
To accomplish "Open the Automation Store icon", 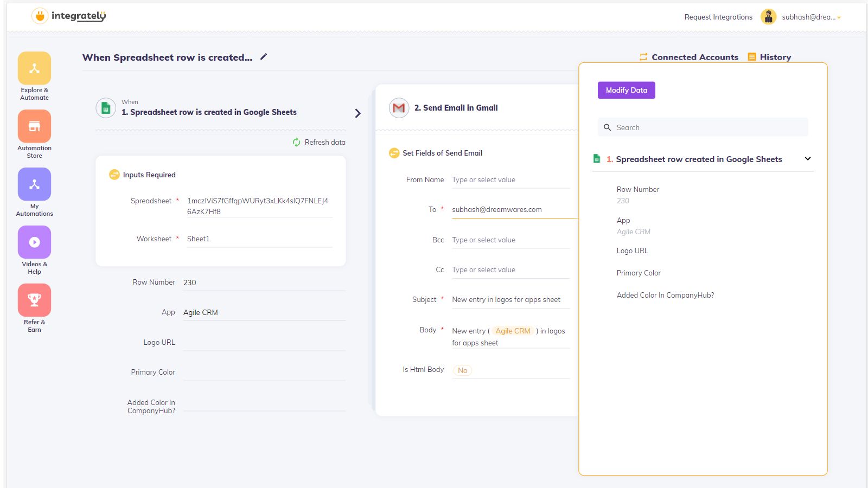I will [34, 126].
